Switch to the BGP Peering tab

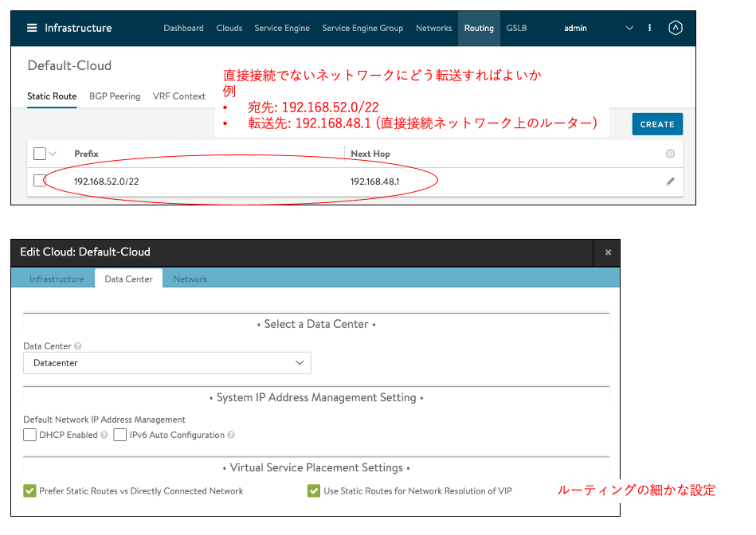tap(115, 96)
